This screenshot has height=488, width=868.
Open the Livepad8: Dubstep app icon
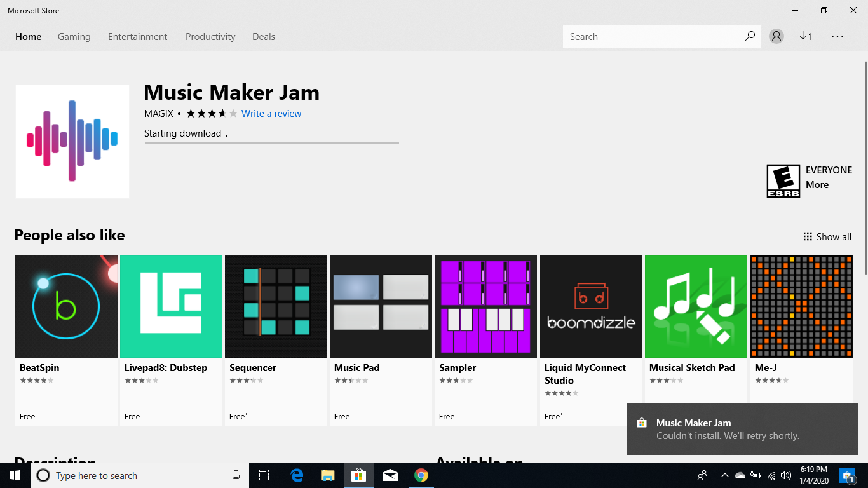[x=171, y=306]
